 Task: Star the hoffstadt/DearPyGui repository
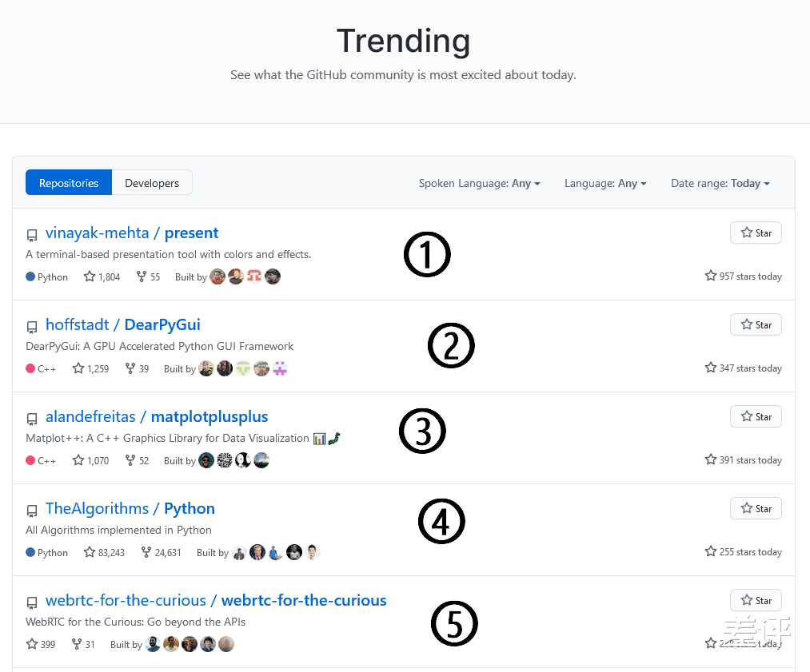[x=755, y=324]
